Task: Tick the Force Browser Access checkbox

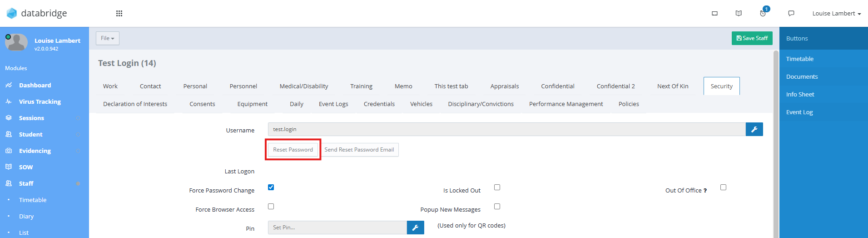Action: (271, 206)
